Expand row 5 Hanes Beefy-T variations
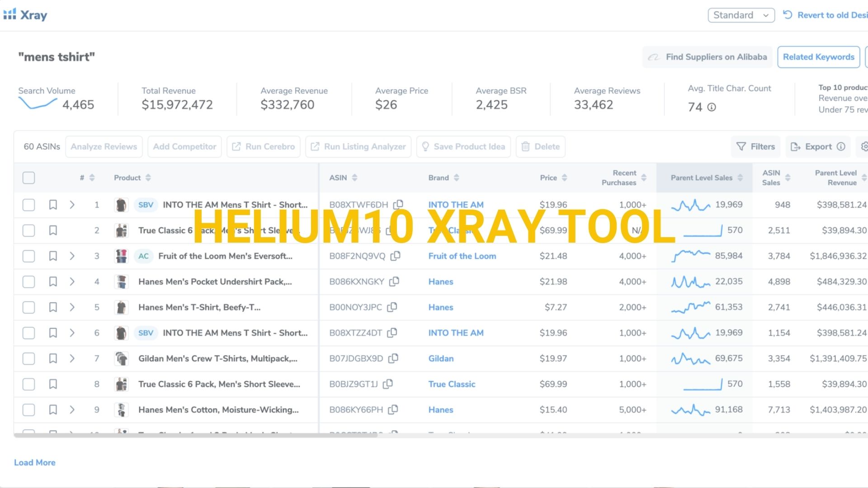Viewport: 868px width, 488px height. (72, 307)
